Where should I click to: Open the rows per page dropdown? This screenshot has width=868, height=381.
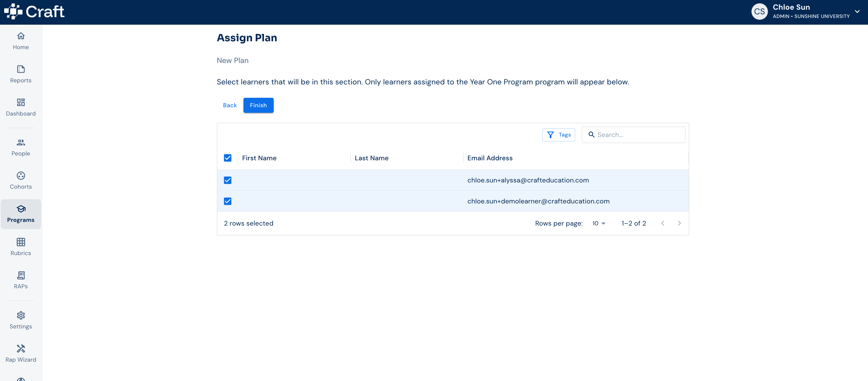point(599,223)
